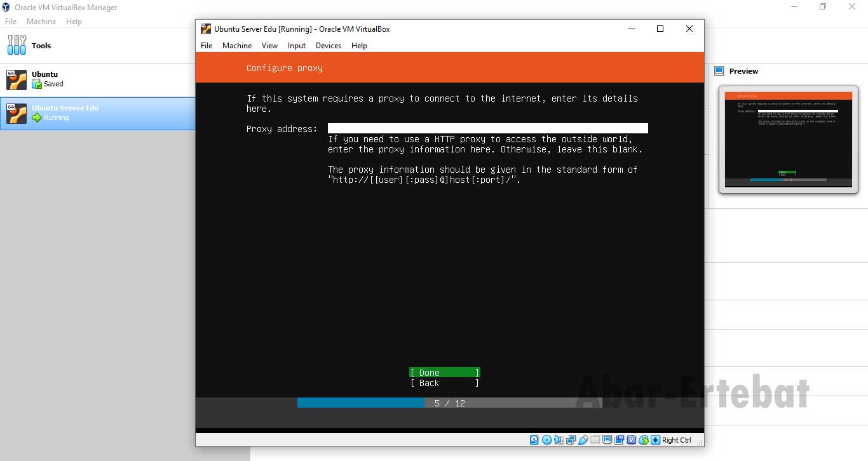Select the Ubuntu machine entry in the list
The height and width of the screenshot is (461, 868).
point(97,80)
